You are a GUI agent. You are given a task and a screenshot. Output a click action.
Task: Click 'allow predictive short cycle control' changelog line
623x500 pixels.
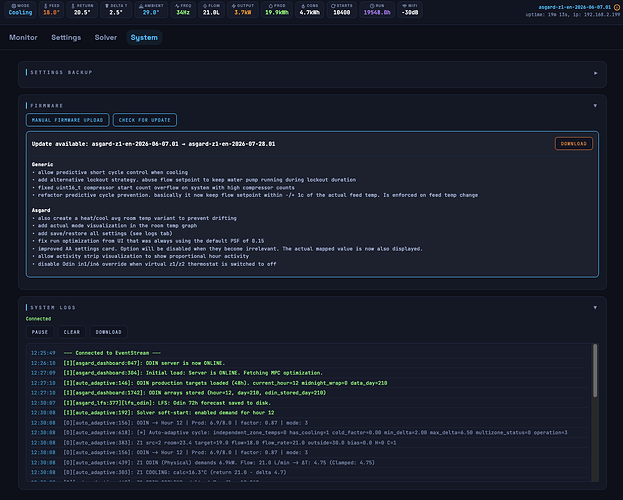110,172
